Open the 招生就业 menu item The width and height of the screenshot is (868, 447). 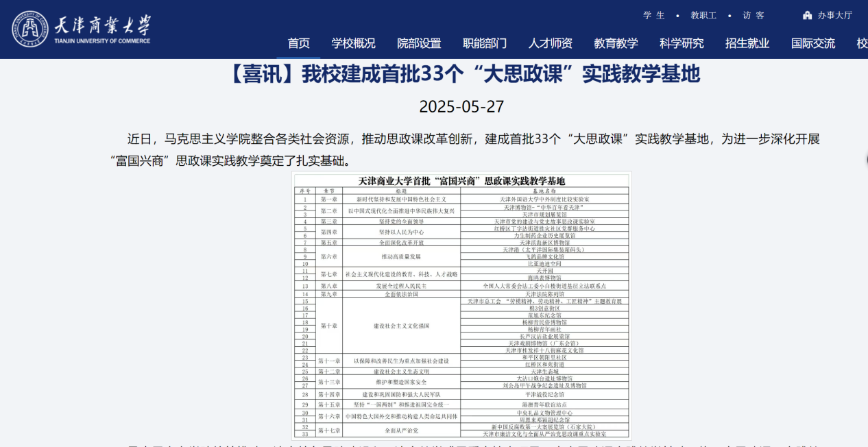pos(747,43)
